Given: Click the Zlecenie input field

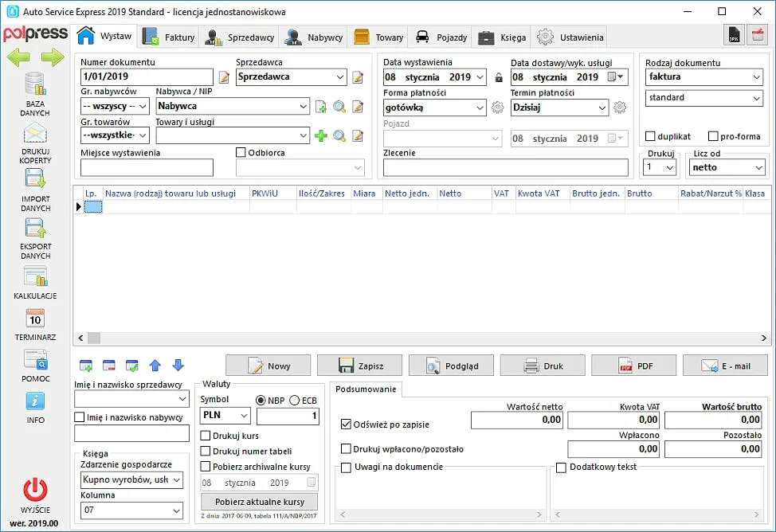Looking at the screenshot, I should pos(505,167).
